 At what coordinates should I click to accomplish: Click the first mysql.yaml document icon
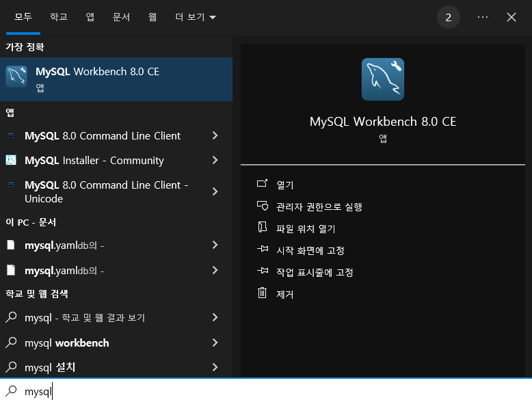pos(11,245)
